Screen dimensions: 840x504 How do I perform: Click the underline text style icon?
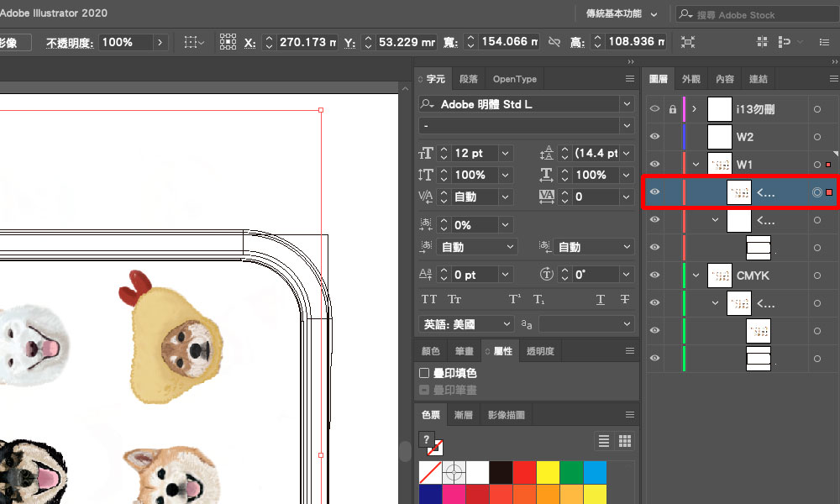coord(601,300)
